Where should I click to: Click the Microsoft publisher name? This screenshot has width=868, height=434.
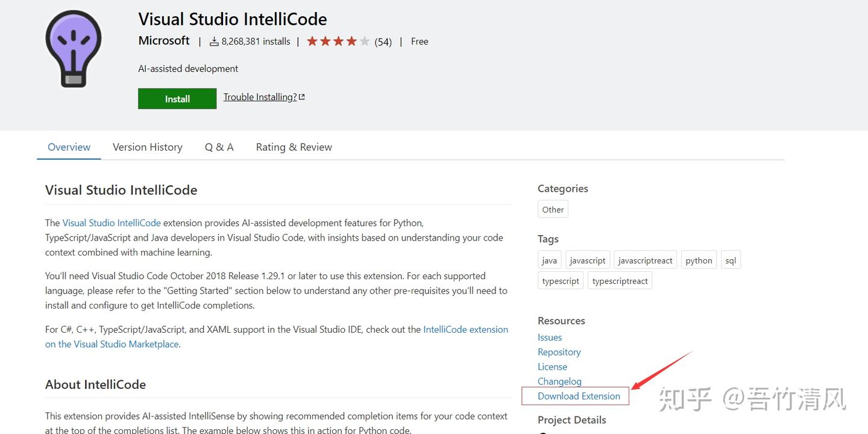pyautogui.click(x=164, y=41)
